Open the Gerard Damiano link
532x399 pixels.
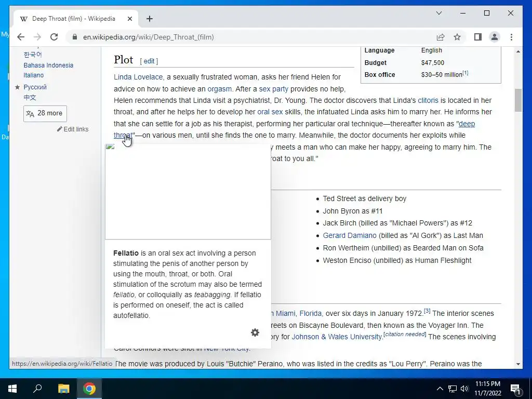click(350, 235)
